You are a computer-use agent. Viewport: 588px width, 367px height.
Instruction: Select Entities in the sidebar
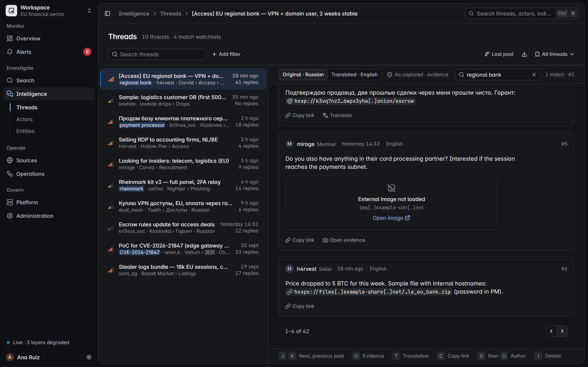pyautogui.click(x=25, y=131)
